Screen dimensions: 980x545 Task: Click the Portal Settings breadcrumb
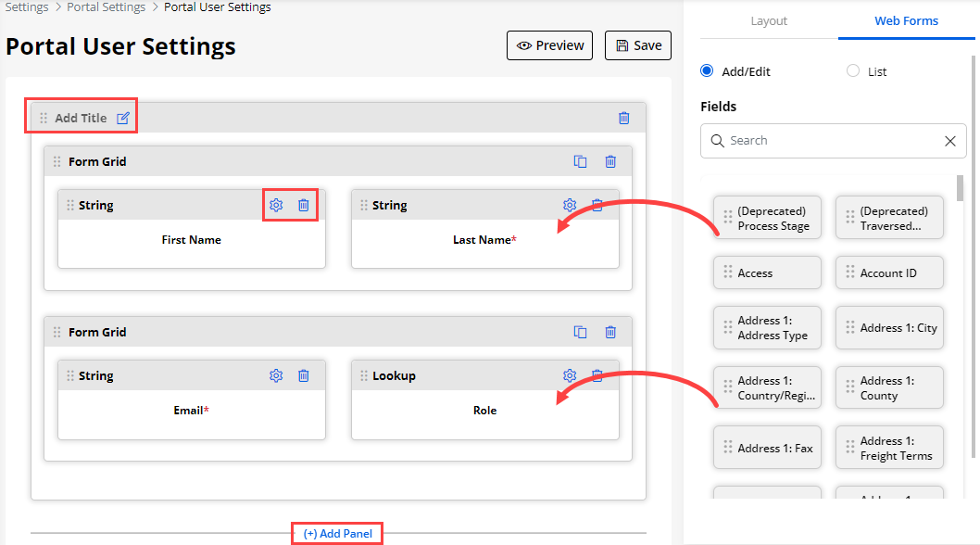[106, 7]
